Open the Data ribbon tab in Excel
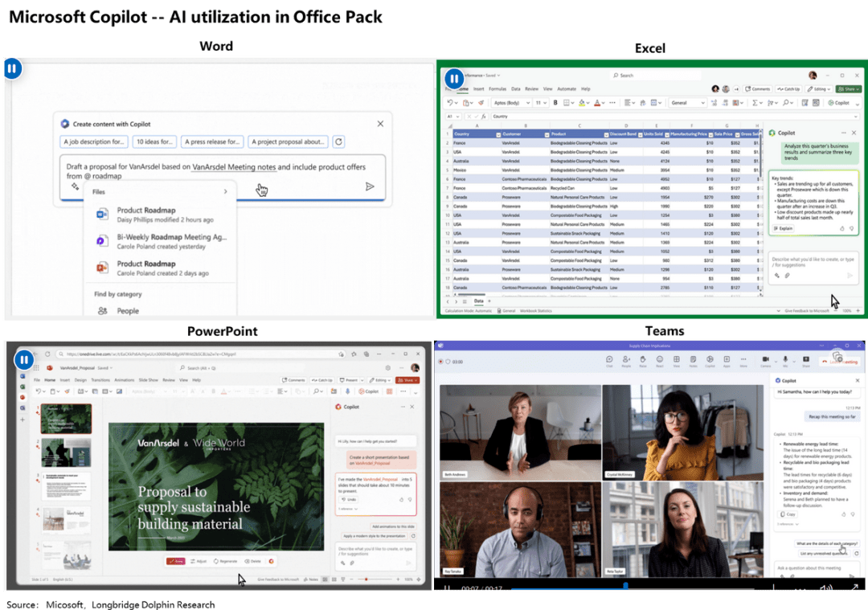 pyautogui.click(x=515, y=89)
